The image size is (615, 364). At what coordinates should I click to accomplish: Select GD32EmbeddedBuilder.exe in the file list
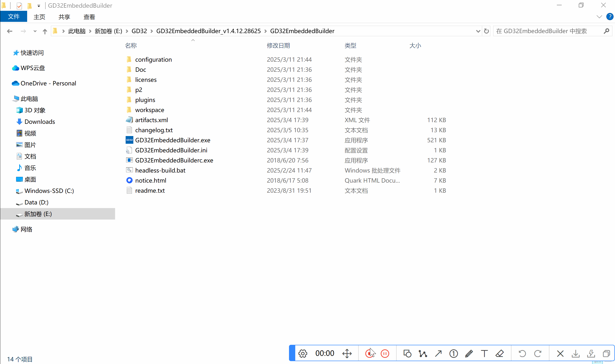(172, 140)
